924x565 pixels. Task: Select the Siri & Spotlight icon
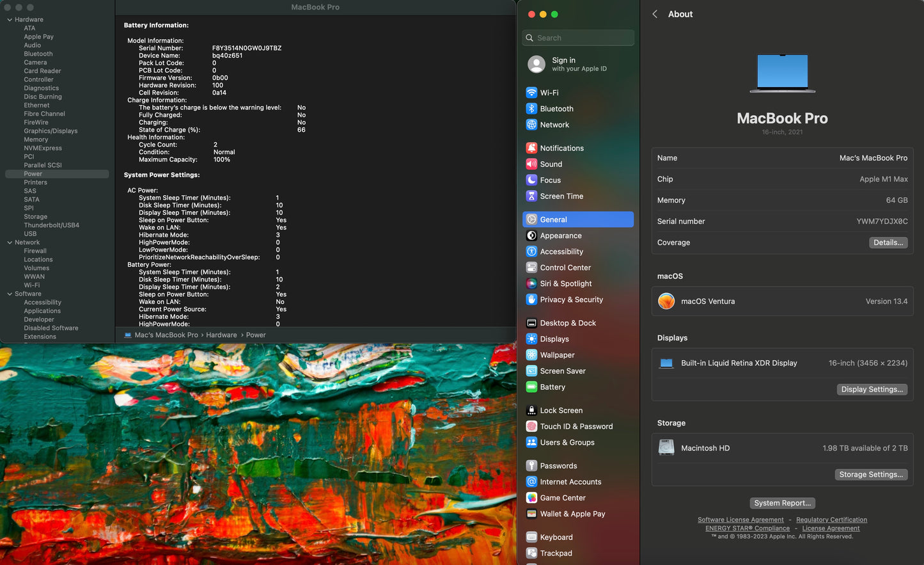(x=531, y=283)
